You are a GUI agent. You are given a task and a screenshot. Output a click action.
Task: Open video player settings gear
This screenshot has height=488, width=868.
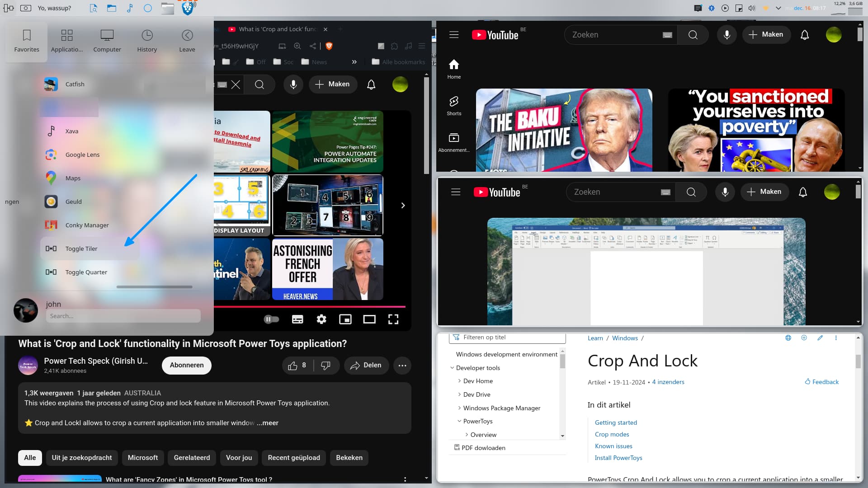pyautogui.click(x=321, y=319)
